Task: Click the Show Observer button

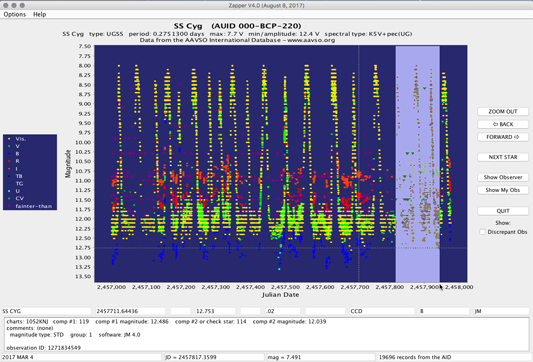Action: [503, 177]
